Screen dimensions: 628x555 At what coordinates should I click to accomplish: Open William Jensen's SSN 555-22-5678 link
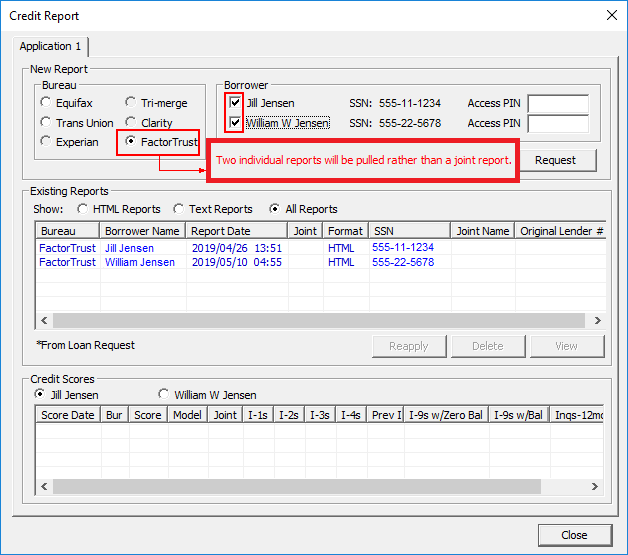[403, 262]
